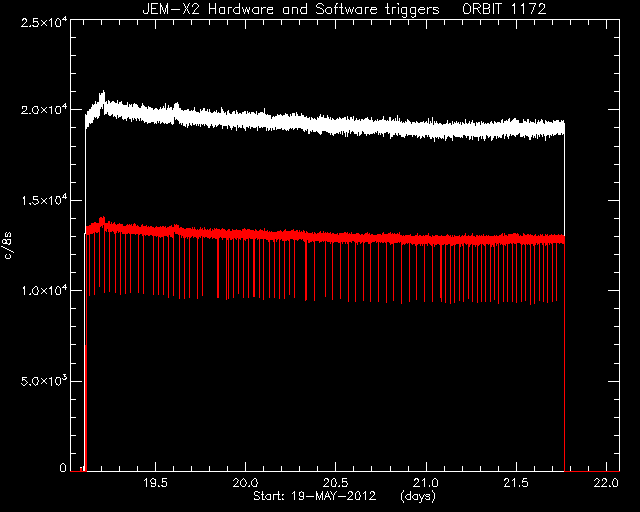Click the (days) unit text below the axis
640x512 pixels.
(x=418, y=496)
